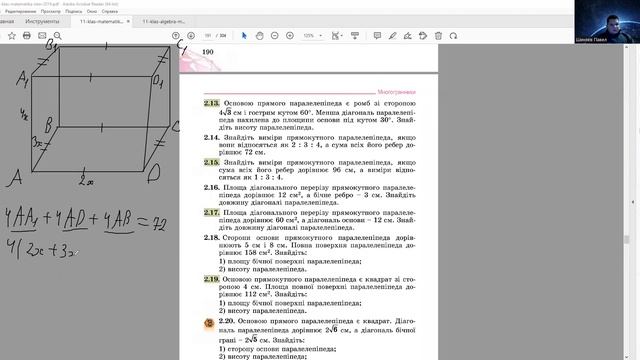Click the read mode/scrolling icon

coord(355,36)
